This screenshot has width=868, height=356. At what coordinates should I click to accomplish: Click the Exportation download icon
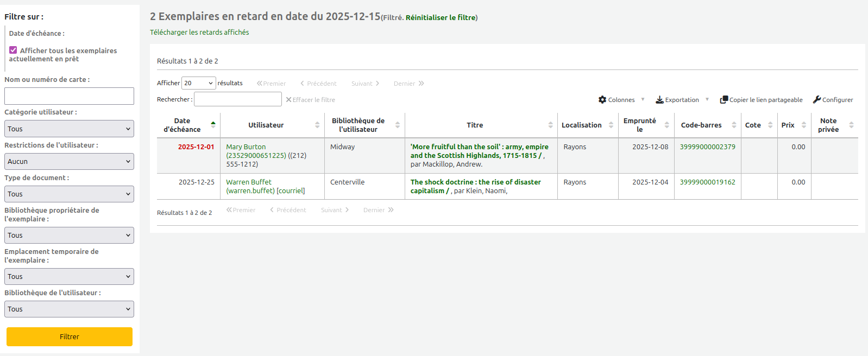(x=659, y=100)
